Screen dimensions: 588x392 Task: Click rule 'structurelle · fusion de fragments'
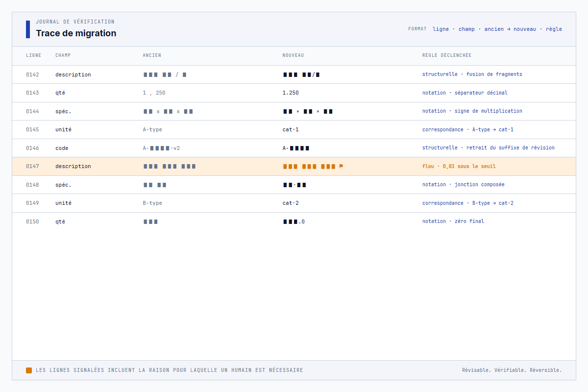pyautogui.click(x=472, y=74)
